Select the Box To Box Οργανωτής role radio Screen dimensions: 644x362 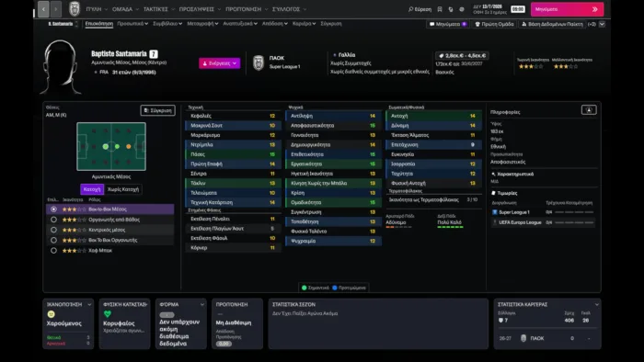pyautogui.click(x=53, y=240)
